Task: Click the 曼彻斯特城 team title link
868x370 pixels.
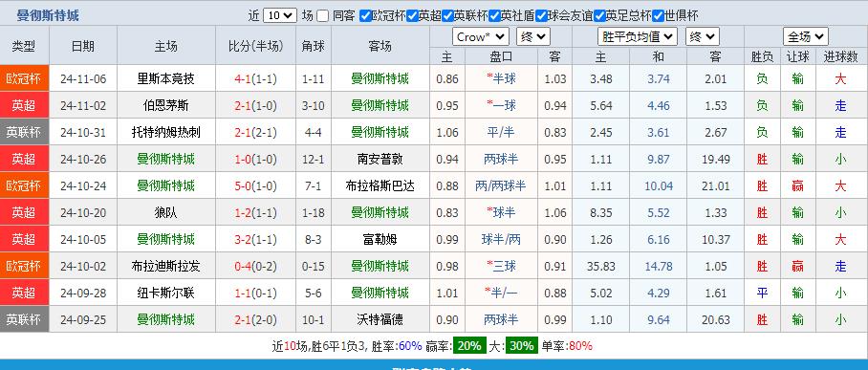Action: (x=48, y=15)
